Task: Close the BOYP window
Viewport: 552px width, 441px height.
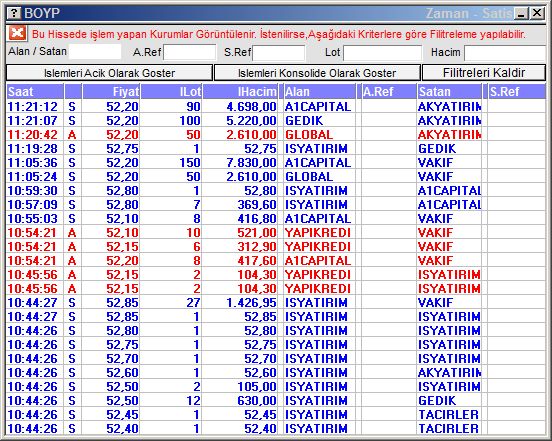Action: click(537, 13)
